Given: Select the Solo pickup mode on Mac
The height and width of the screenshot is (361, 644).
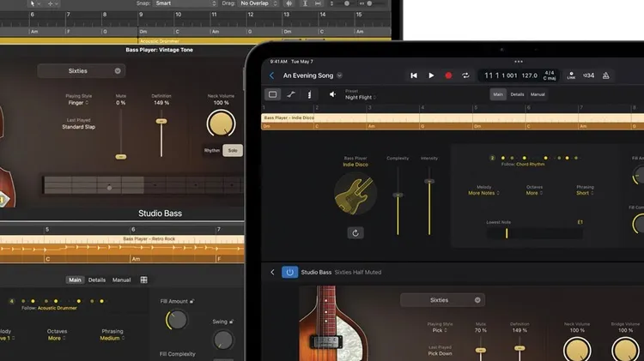Looking at the screenshot, I should pos(233,151).
